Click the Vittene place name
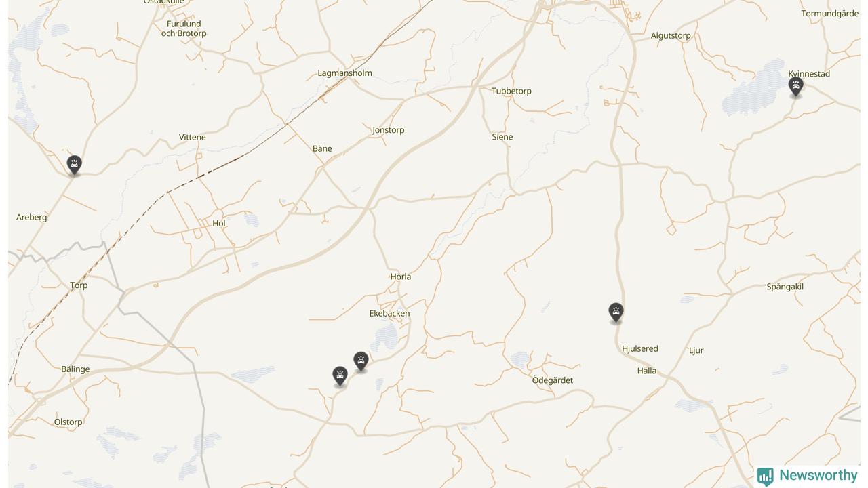Viewport: 868px width, 488px height. click(x=192, y=137)
